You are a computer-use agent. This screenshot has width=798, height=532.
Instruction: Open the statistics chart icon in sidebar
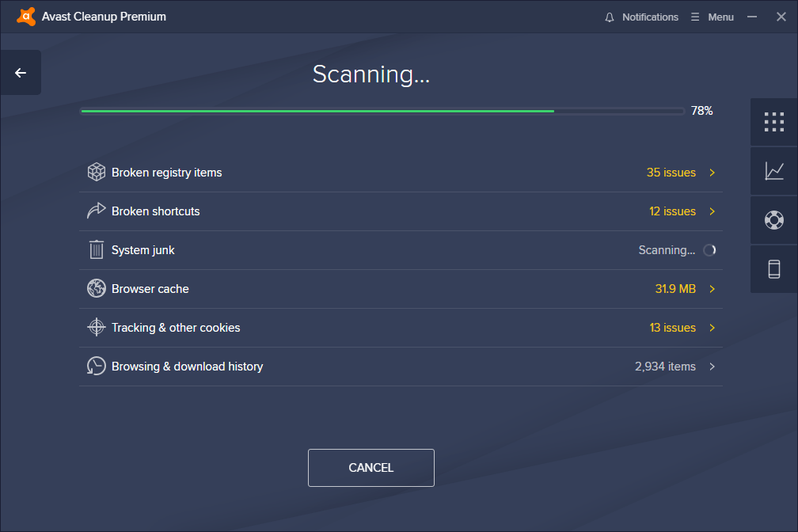[773, 171]
